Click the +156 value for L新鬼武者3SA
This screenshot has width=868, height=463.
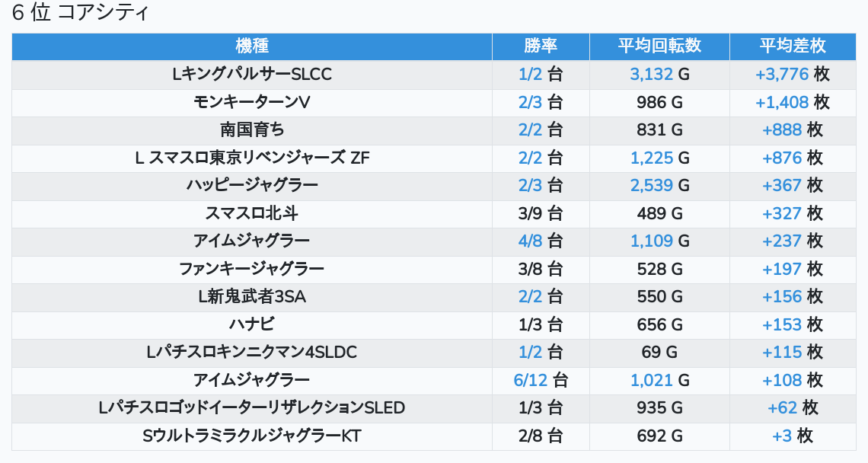pos(782,296)
